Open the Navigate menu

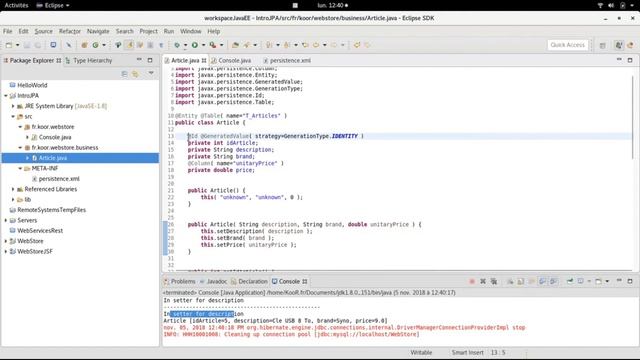[98, 31]
